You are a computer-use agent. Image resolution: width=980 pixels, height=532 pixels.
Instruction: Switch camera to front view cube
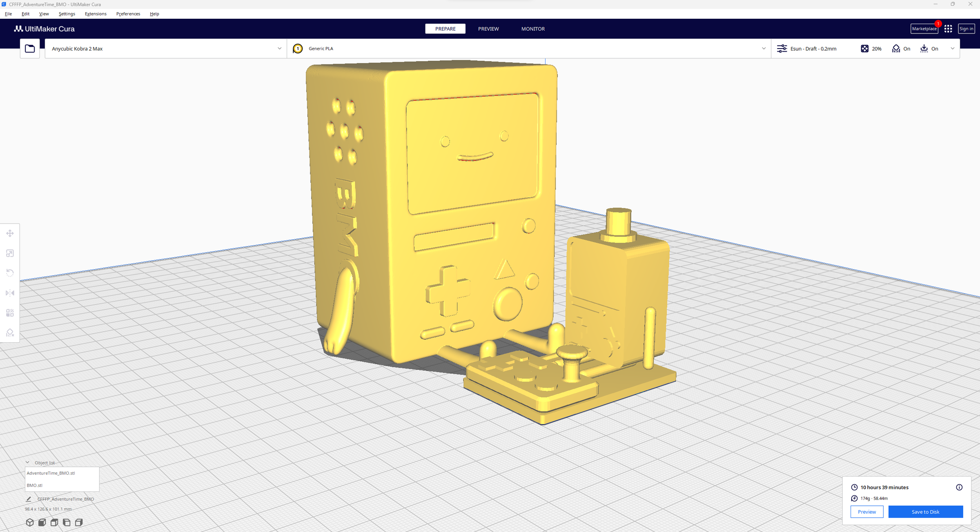coord(41,522)
